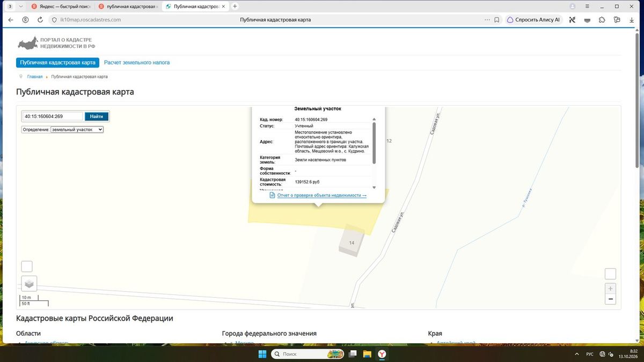
Task: Open Yandex Browser in the taskbar
Action: [382, 354]
